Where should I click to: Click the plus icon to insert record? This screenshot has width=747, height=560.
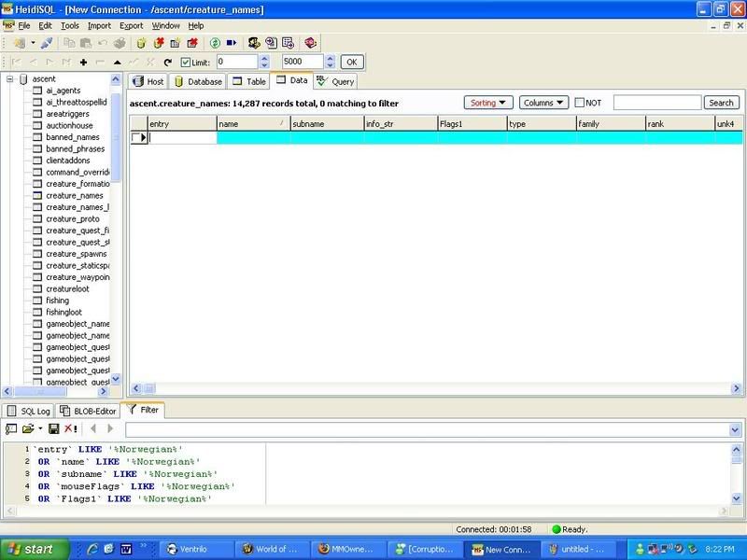coord(83,63)
